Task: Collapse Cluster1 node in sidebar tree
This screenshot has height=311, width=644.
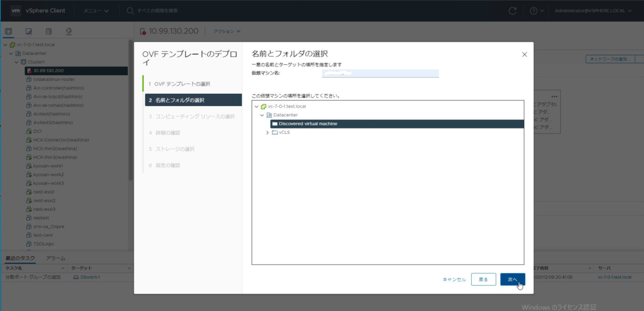Action: tap(17, 62)
